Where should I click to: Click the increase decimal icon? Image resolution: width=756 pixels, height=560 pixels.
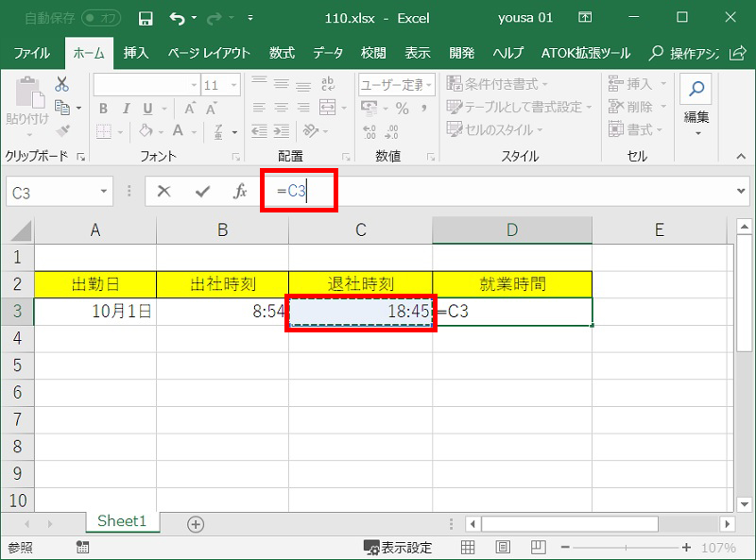(x=369, y=131)
